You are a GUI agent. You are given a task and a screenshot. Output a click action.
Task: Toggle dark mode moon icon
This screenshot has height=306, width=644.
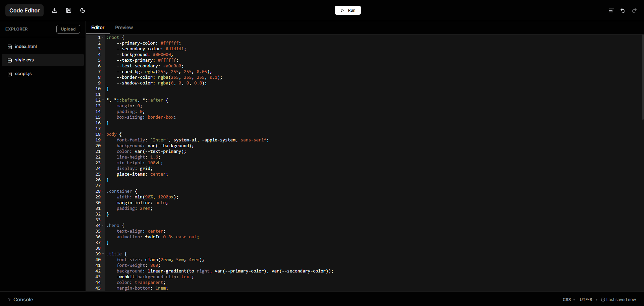click(x=83, y=10)
